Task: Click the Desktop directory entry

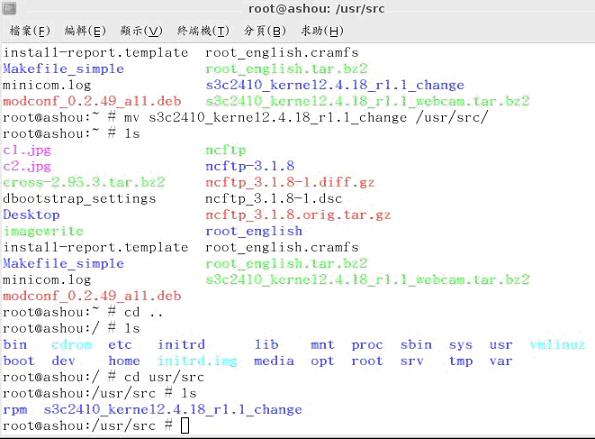Action: coord(31,215)
